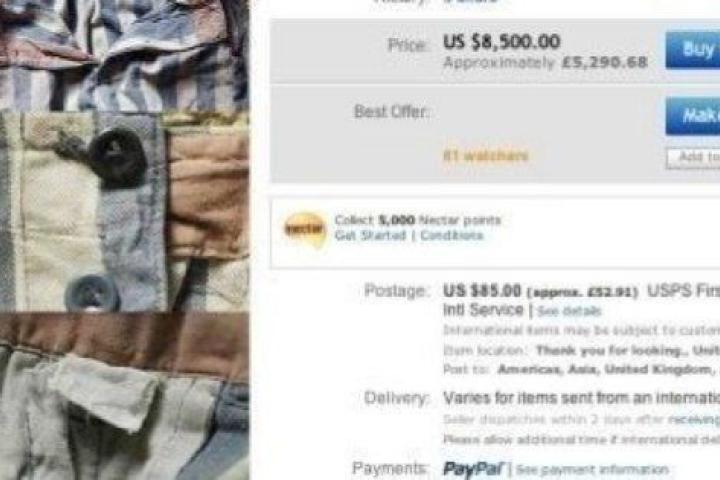Click the Best Offer label
720x480 pixels.
click(x=392, y=112)
